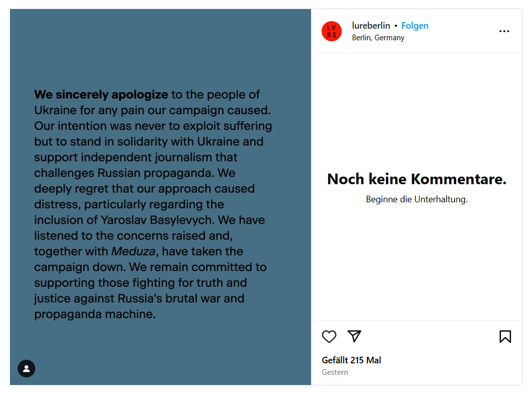532x393 pixels.
Task: Like the post with the heart icon
Action: tap(329, 337)
